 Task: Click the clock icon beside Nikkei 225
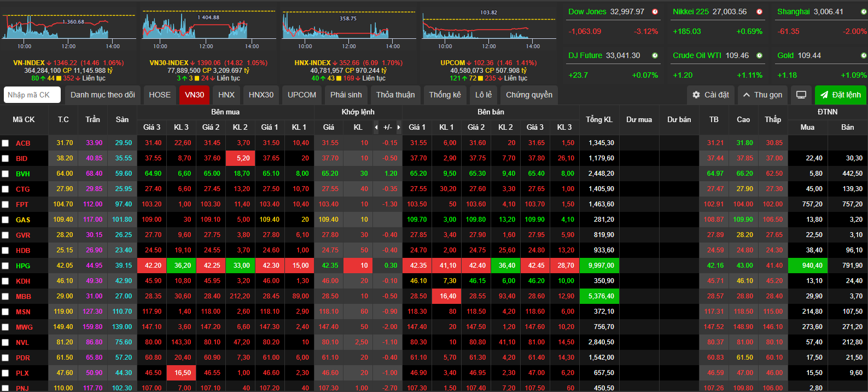[759, 11]
